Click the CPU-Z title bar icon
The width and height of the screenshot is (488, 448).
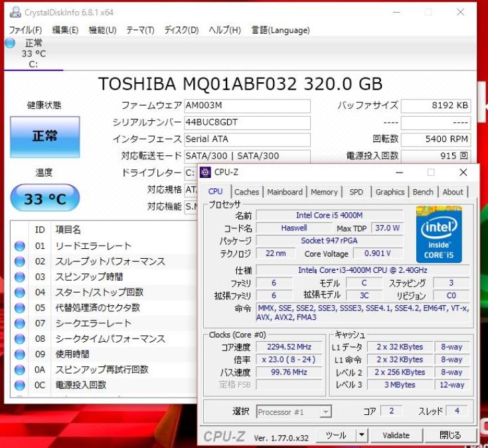(x=205, y=172)
